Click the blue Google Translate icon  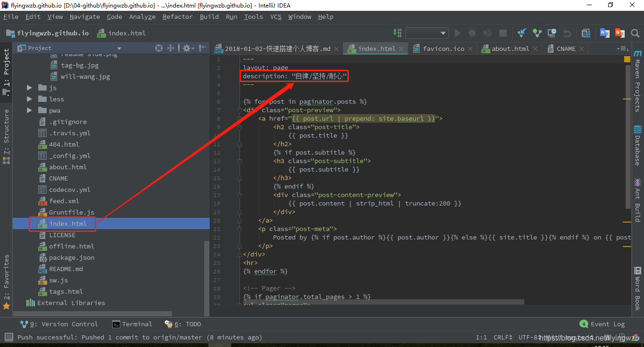tap(604, 33)
